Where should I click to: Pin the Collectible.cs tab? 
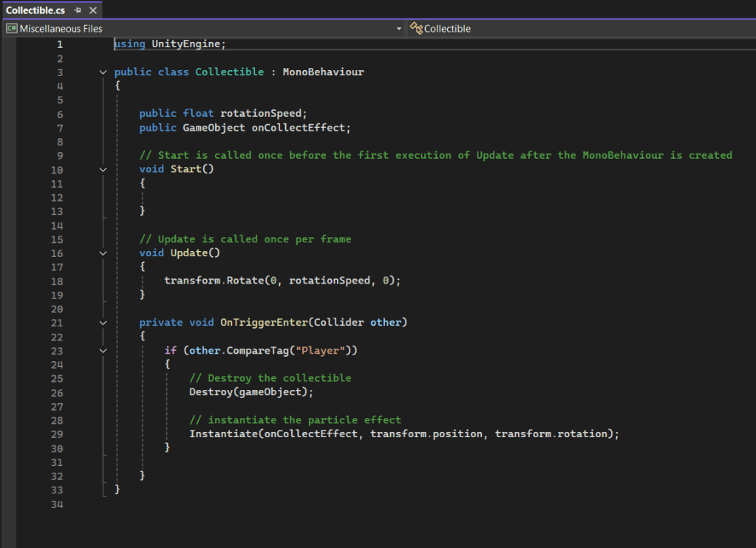[78, 10]
